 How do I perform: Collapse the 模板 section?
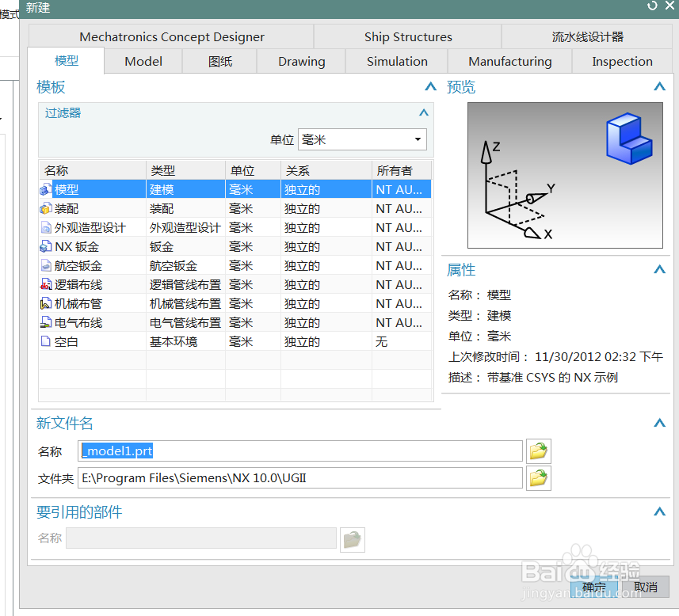(x=430, y=86)
